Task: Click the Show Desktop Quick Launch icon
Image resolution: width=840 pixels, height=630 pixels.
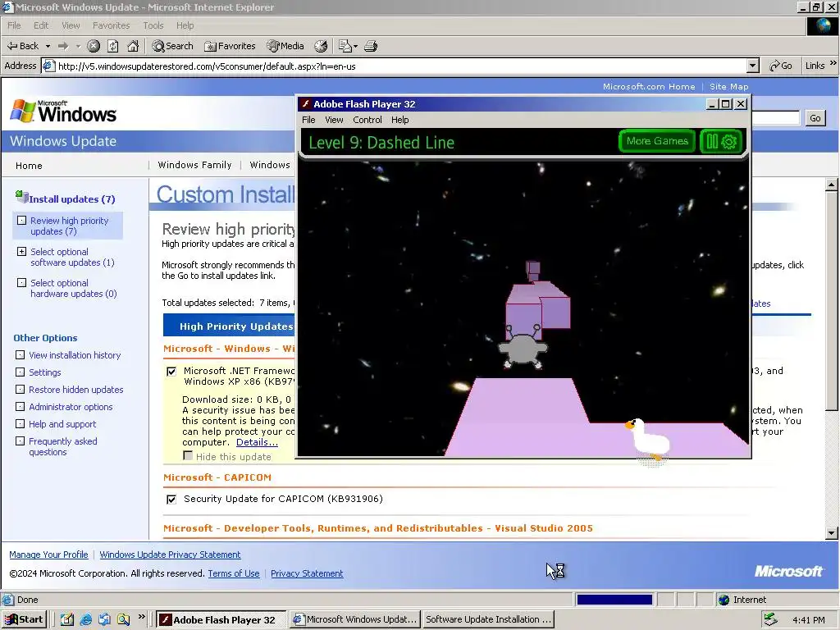Action: (66, 619)
